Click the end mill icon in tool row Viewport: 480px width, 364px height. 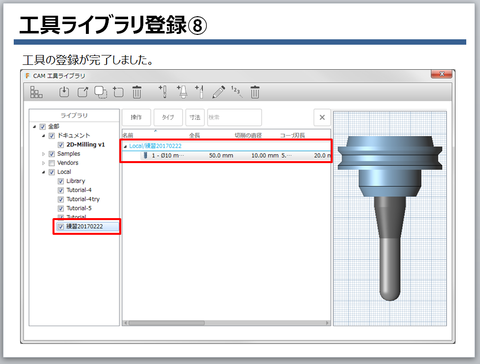click(145, 155)
